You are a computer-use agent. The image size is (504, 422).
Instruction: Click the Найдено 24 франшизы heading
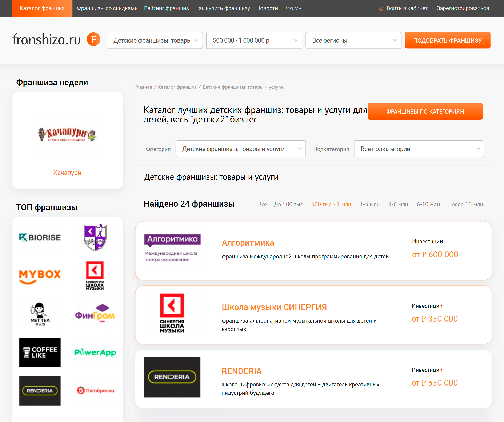tap(189, 204)
